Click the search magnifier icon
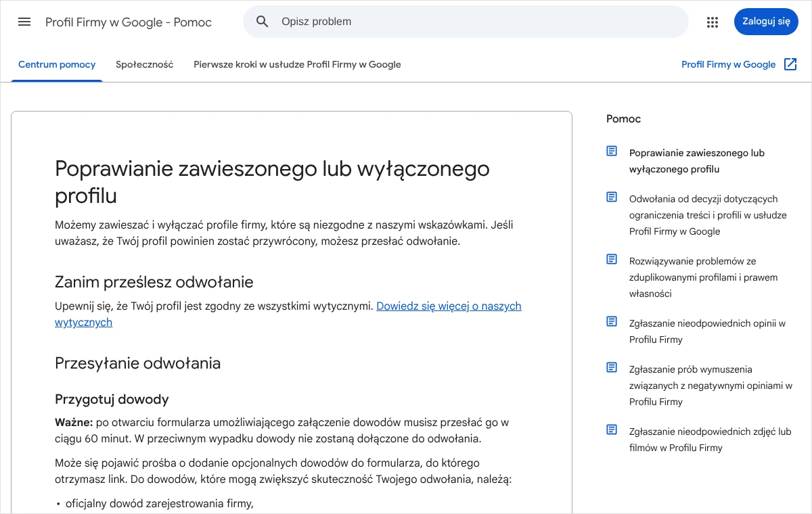Viewport: 812px width, 514px height. (x=263, y=22)
